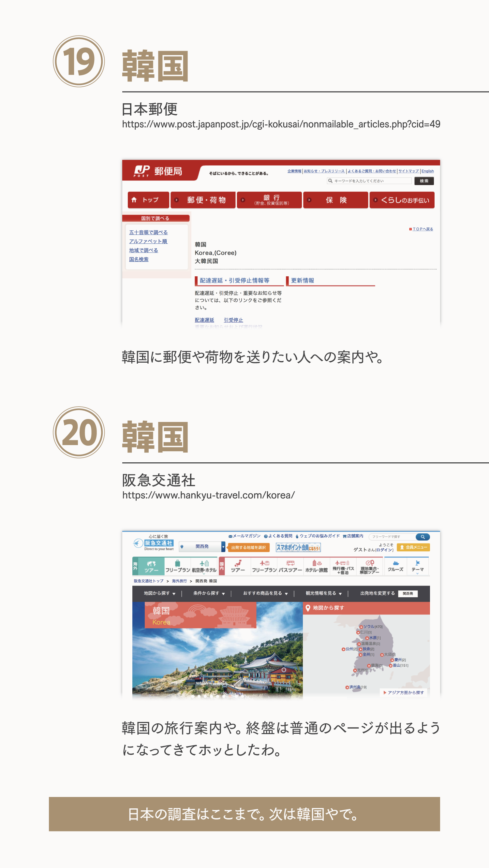Open the トップ home tab on Japan Post

148,200
